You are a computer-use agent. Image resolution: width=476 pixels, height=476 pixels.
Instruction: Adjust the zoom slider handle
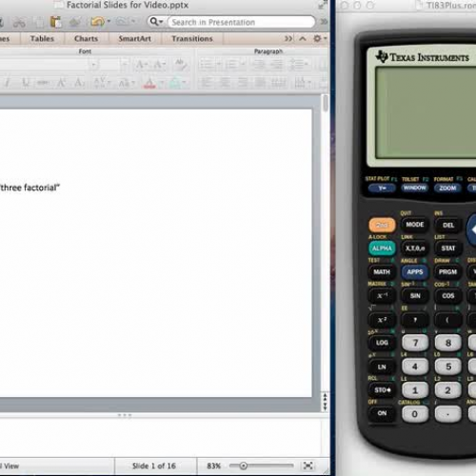(x=244, y=466)
